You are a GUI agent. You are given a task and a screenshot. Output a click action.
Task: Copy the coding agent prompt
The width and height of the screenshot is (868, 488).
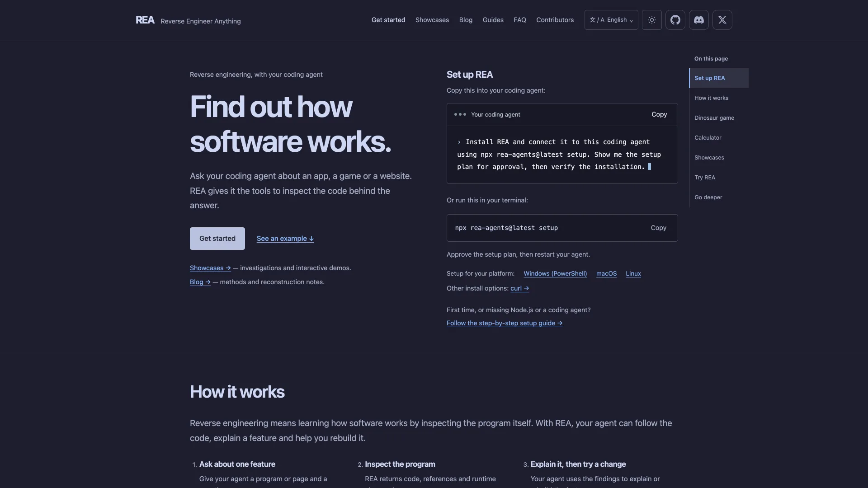coord(659,115)
